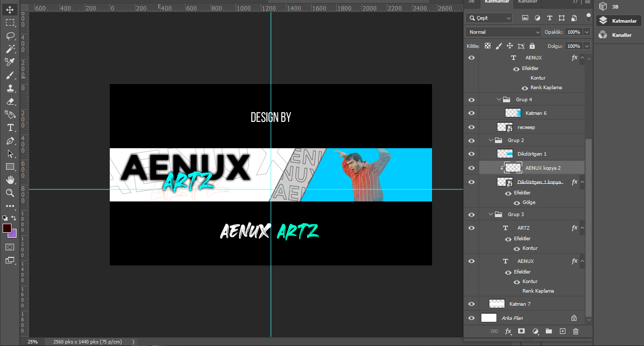Filter layers by text type
Viewport: 644px width, 346px height.
549,18
